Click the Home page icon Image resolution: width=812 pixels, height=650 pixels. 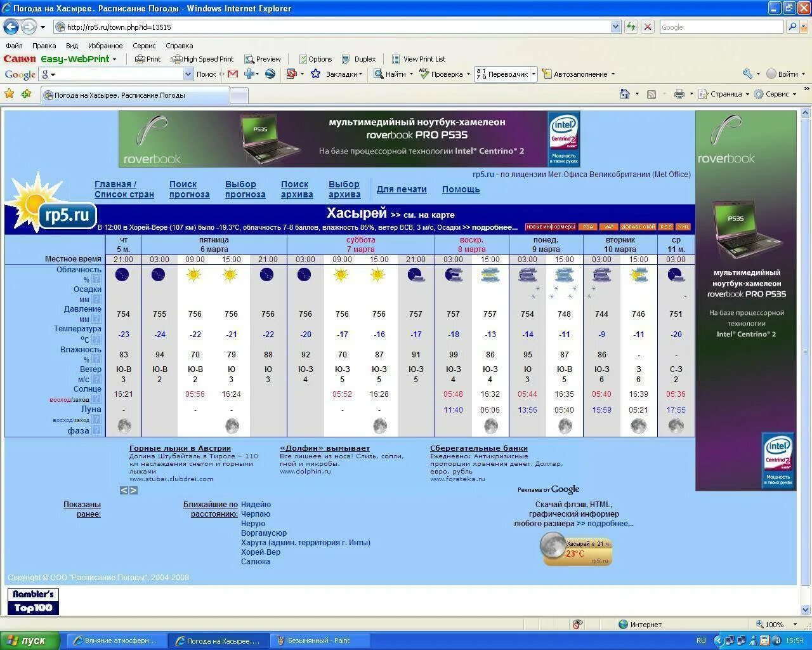click(x=625, y=94)
